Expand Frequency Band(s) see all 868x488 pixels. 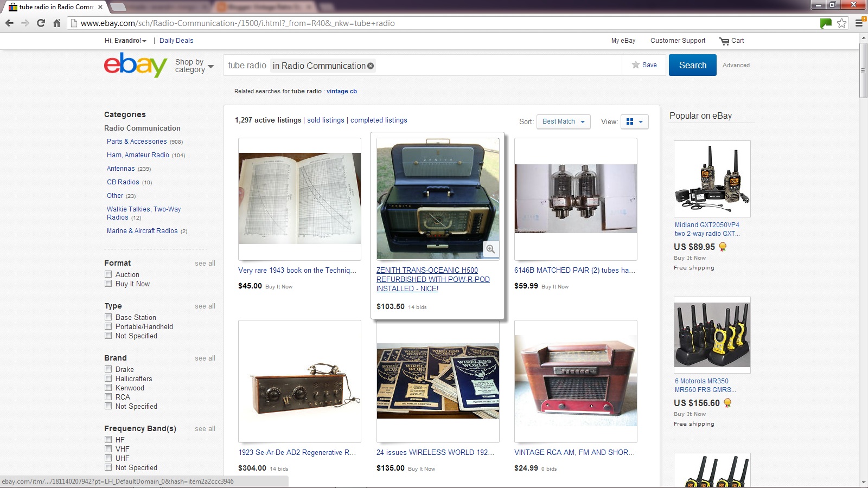coord(205,429)
